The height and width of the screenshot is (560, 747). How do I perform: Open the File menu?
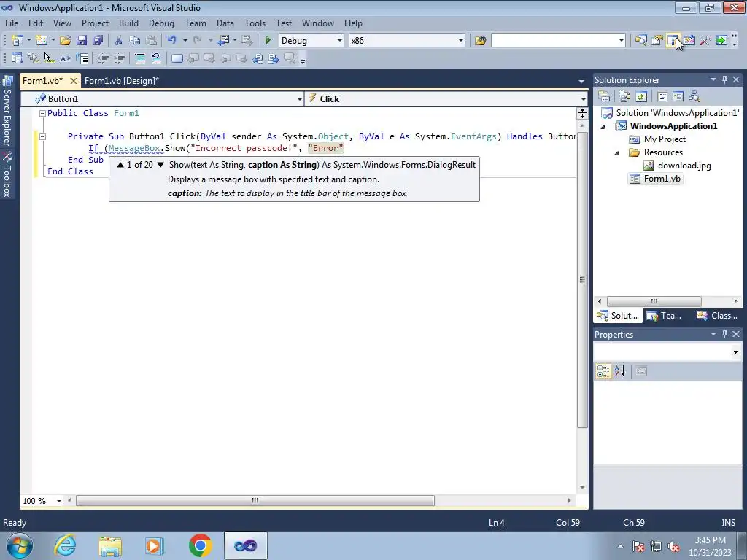click(12, 23)
